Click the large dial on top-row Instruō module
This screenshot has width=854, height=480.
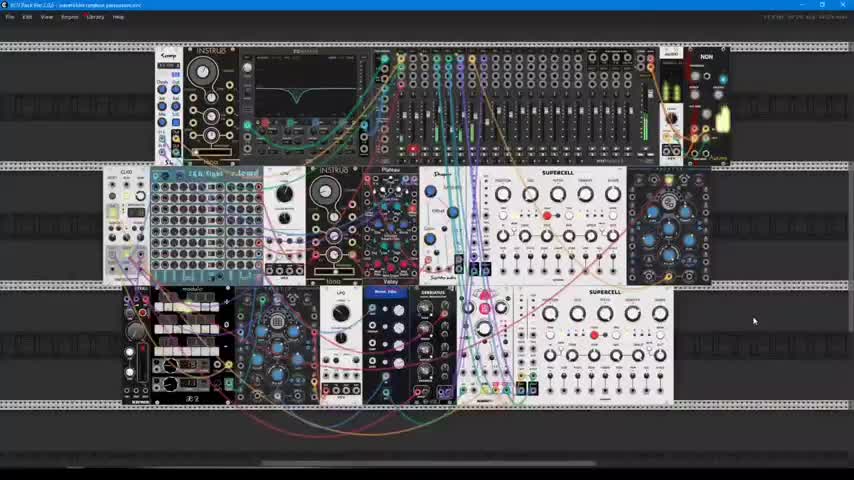pos(202,71)
